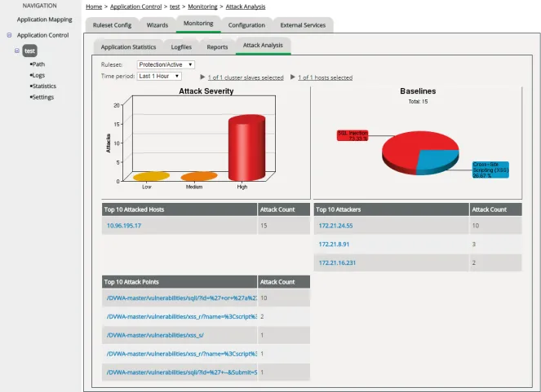Click the blue Cross-Site Scripting pie slice
The image size is (541, 392).
pos(438,161)
